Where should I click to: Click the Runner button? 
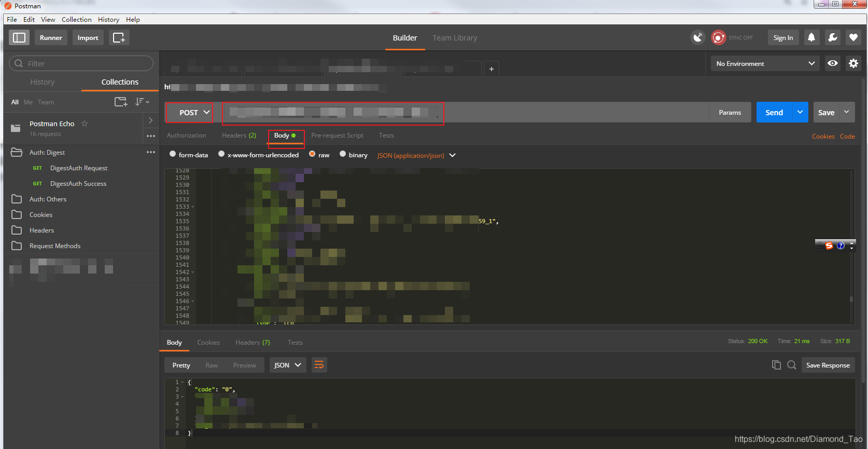point(51,37)
